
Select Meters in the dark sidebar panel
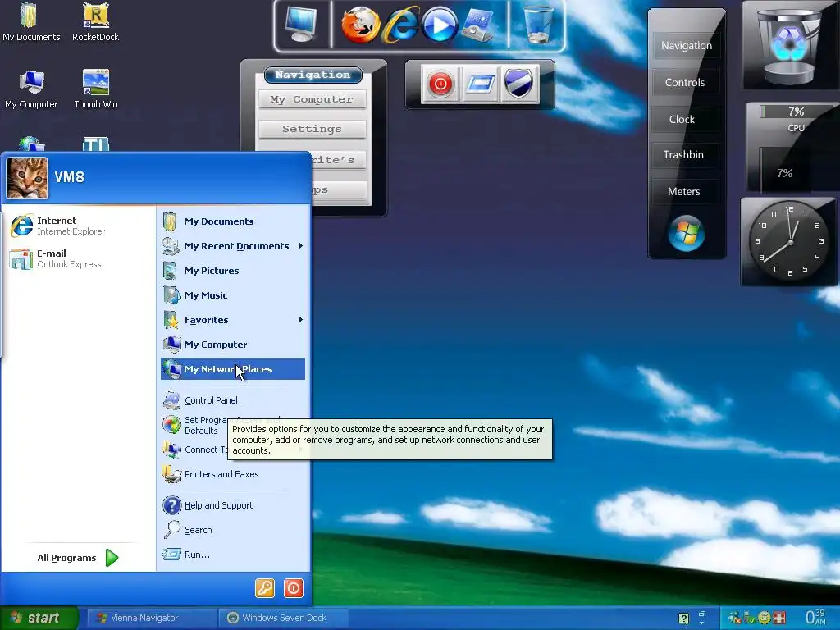[684, 191]
